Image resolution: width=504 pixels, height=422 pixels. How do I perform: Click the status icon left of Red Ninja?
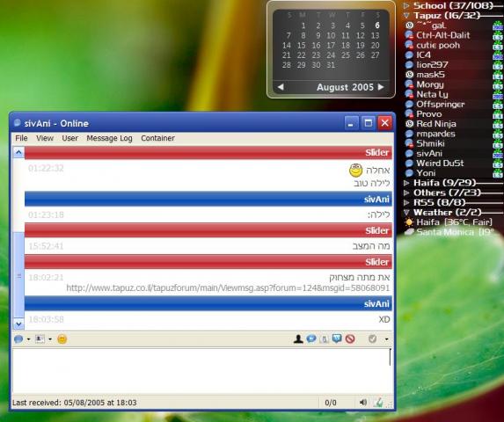[409, 124]
